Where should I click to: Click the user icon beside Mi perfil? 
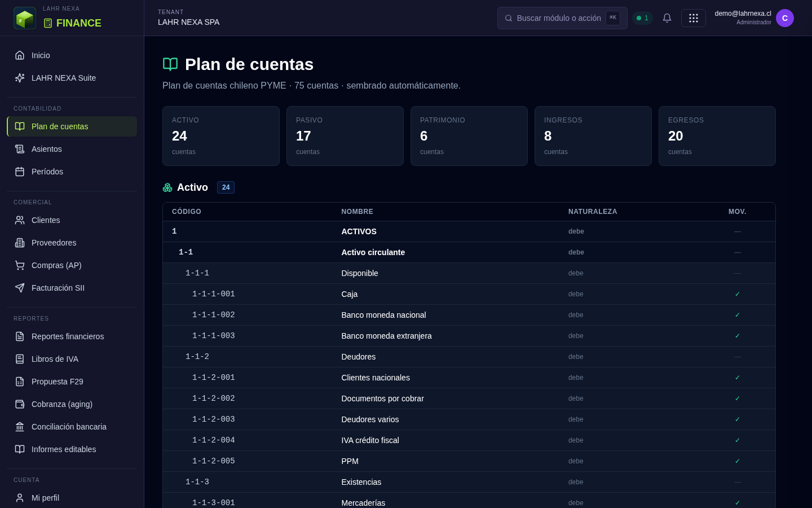click(20, 498)
